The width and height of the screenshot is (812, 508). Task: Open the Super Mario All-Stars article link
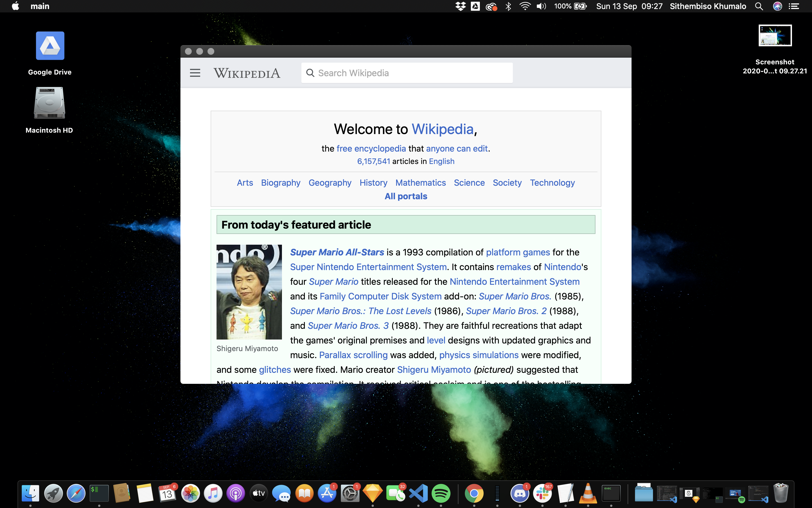[337, 252]
